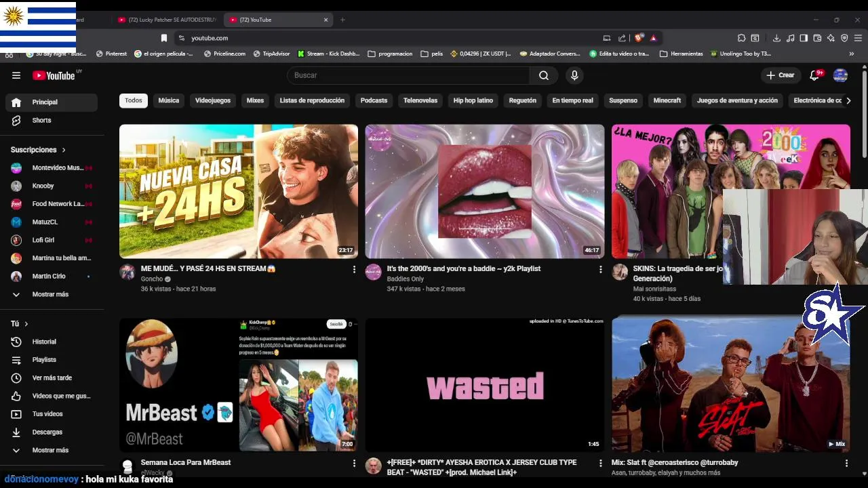This screenshot has height=488, width=868.
Task: Open the notifications bell
Action: (x=816, y=75)
